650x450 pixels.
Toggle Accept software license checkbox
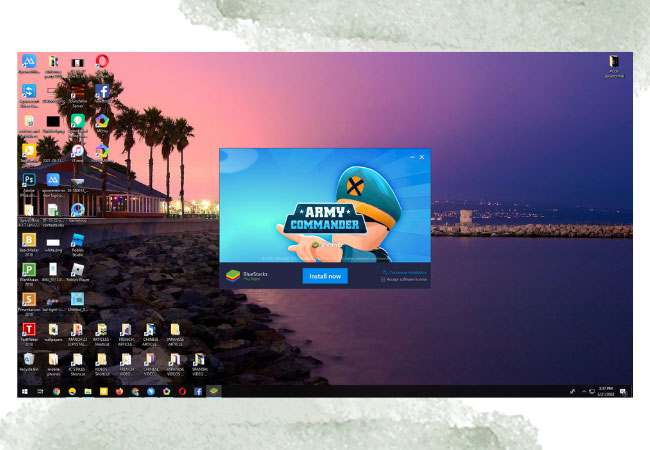tap(383, 280)
